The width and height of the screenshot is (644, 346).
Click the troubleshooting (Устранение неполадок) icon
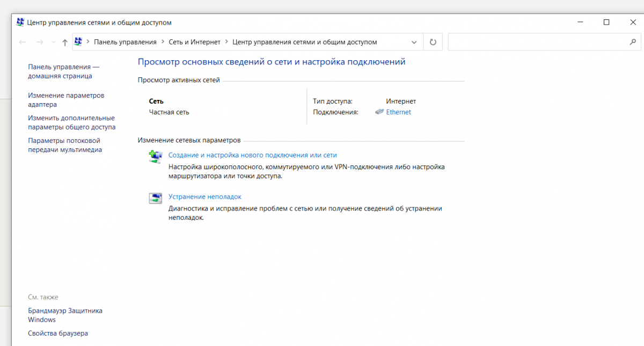[155, 198]
